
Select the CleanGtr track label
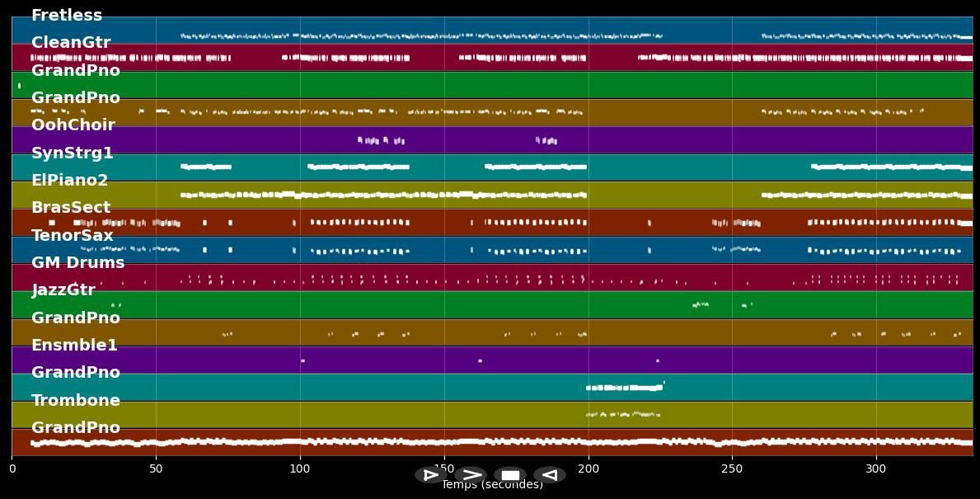(x=71, y=43)
